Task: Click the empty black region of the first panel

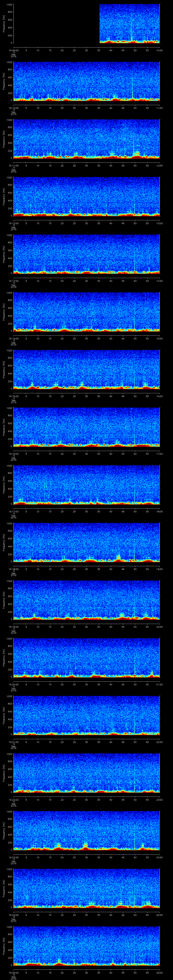Action: pyautogui.click(x=56, y=24)
